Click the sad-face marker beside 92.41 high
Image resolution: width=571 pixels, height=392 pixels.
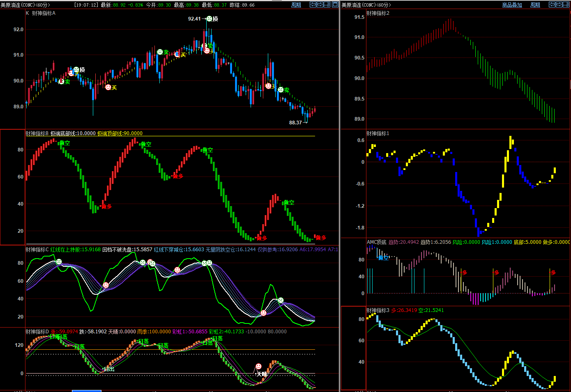210,19
